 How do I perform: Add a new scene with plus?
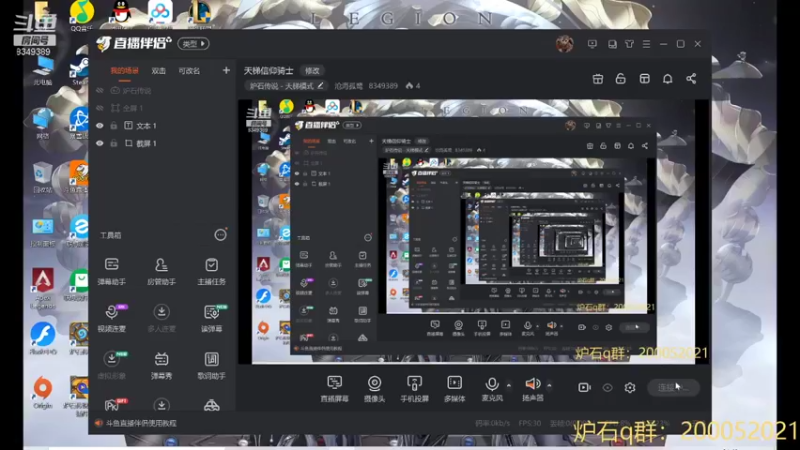[x=226, y=70]
